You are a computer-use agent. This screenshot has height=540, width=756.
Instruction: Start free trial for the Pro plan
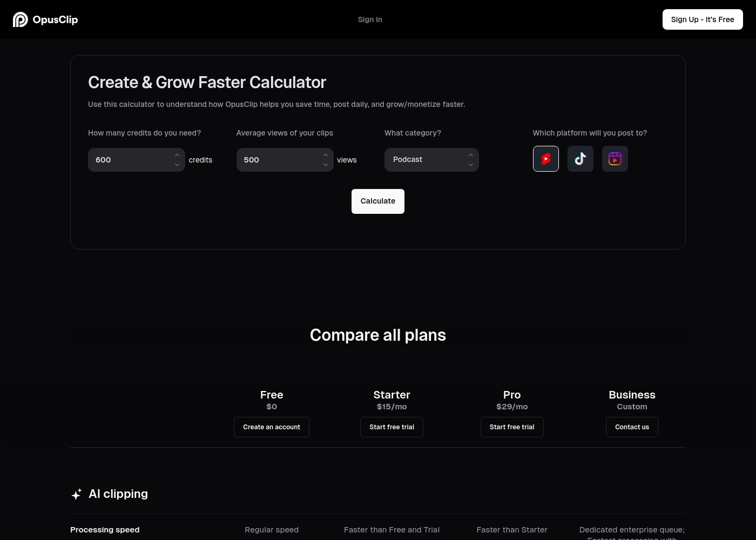point(512,427)
